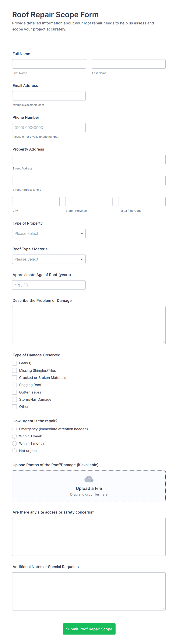This screenshot has height=644, width=176.
Task: Expand the Roof Type / Material select box
Action: click(x=49, y=259)
